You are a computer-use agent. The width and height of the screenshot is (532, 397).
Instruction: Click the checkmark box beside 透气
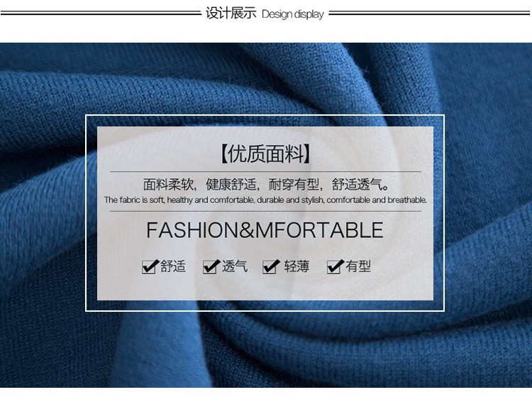211,266
